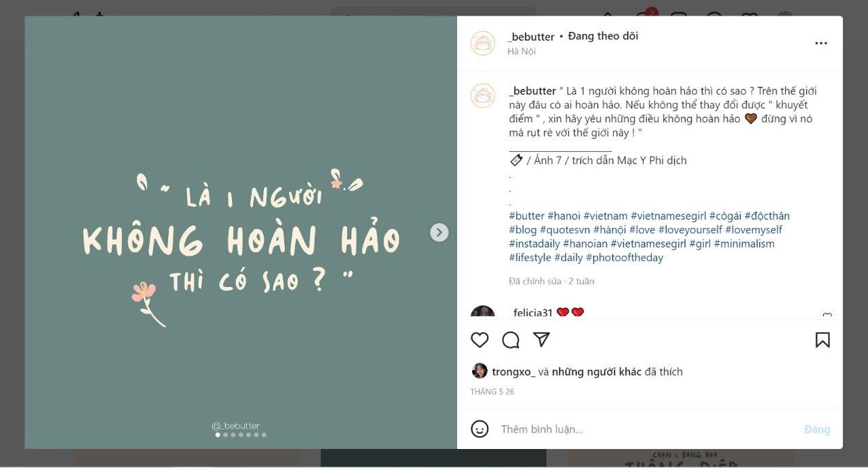Like felicia31's comment with small heart

click(827, 315)
